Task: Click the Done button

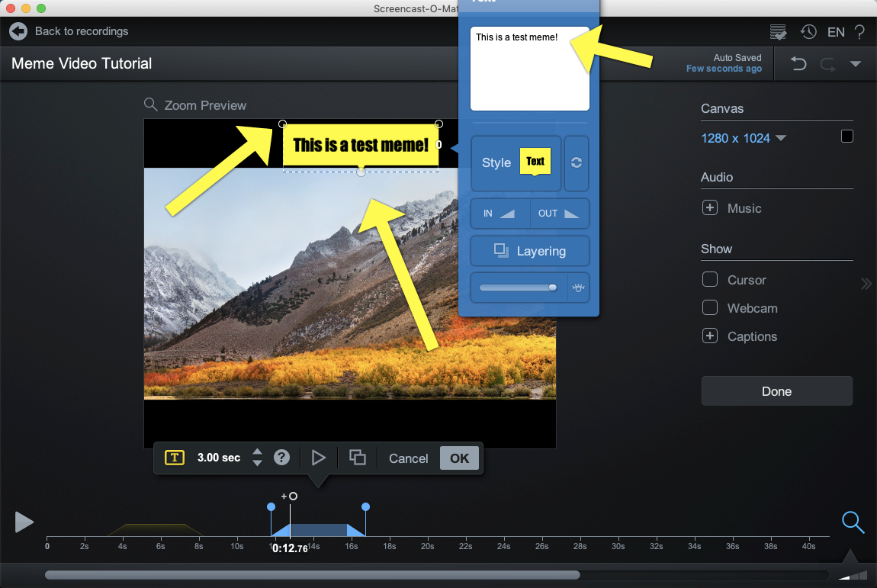Action: tap(776, 391)
